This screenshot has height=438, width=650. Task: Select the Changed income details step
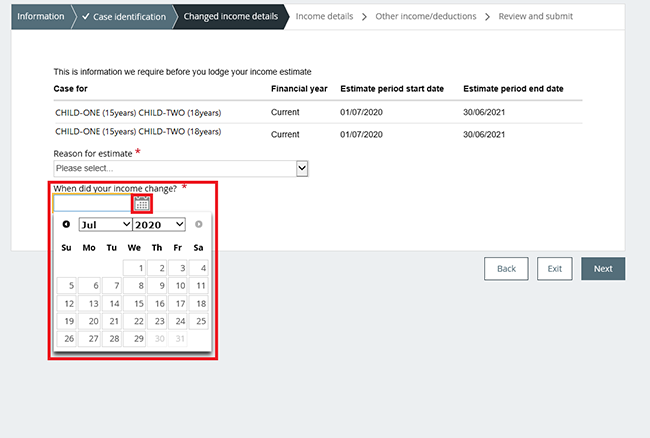(x=230, y=16)
